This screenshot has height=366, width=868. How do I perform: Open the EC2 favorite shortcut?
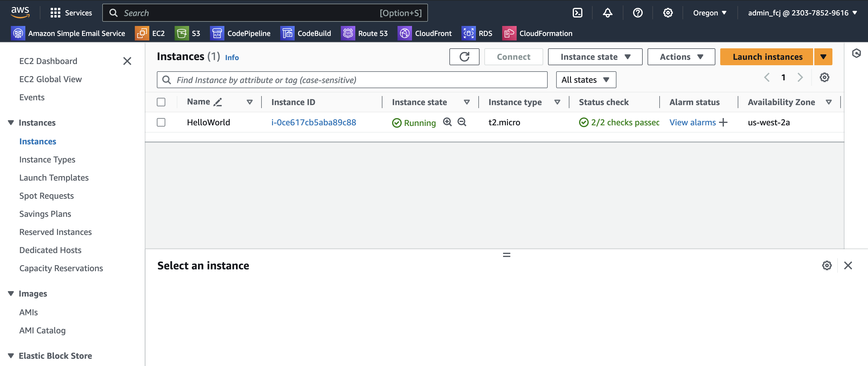tap(150, 33)
